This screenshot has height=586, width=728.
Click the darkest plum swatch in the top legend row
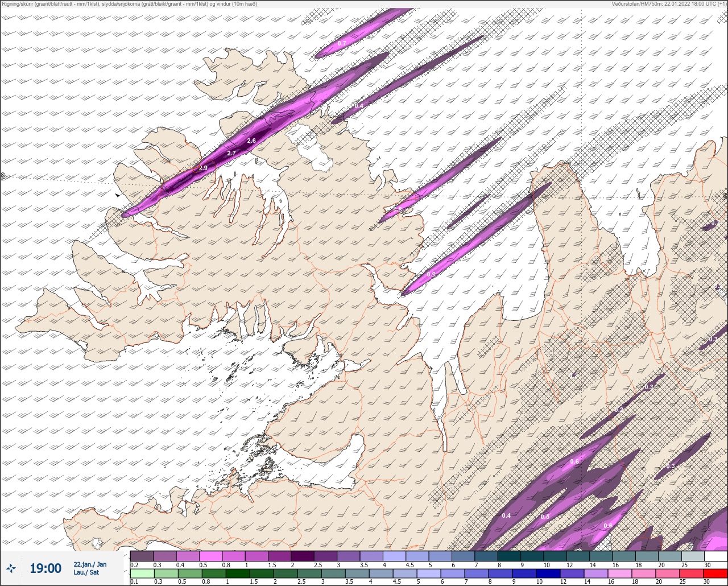coord(302,556)
